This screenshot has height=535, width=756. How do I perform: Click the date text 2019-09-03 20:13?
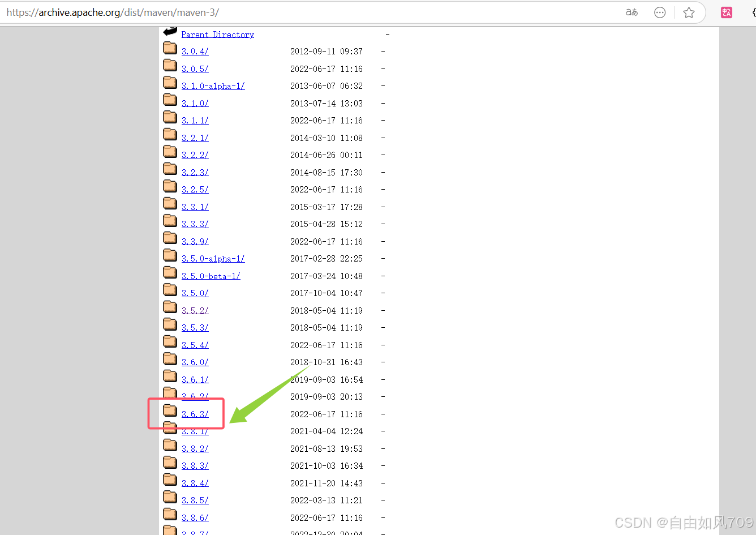pyautogui.click(x=327, y=397)
